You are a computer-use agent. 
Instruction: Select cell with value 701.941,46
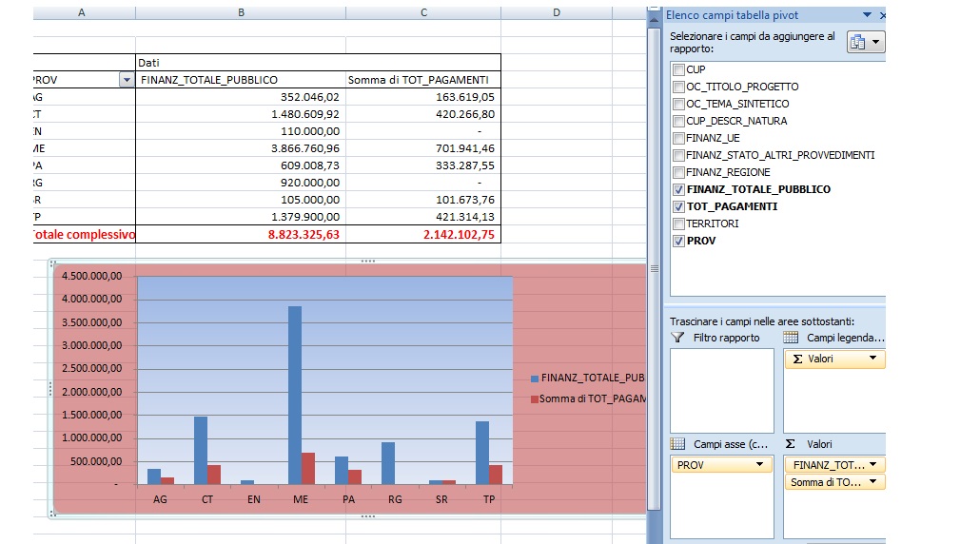[423, 148]
